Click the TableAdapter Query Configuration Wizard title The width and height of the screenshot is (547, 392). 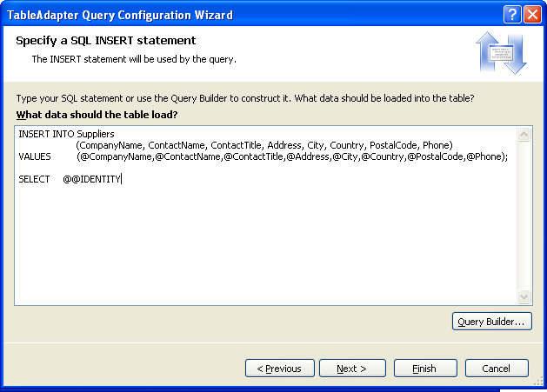click(120, 14)
